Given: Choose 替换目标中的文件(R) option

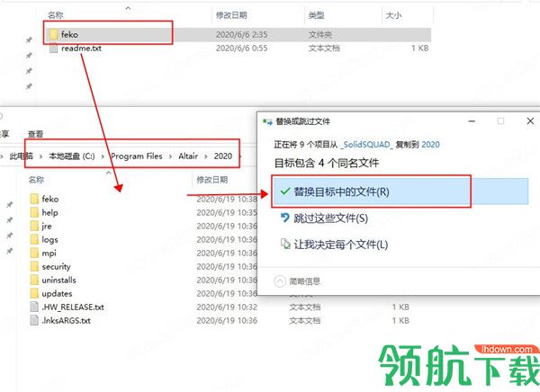Looking at the screenshot, I should click(x=400, y=192).
